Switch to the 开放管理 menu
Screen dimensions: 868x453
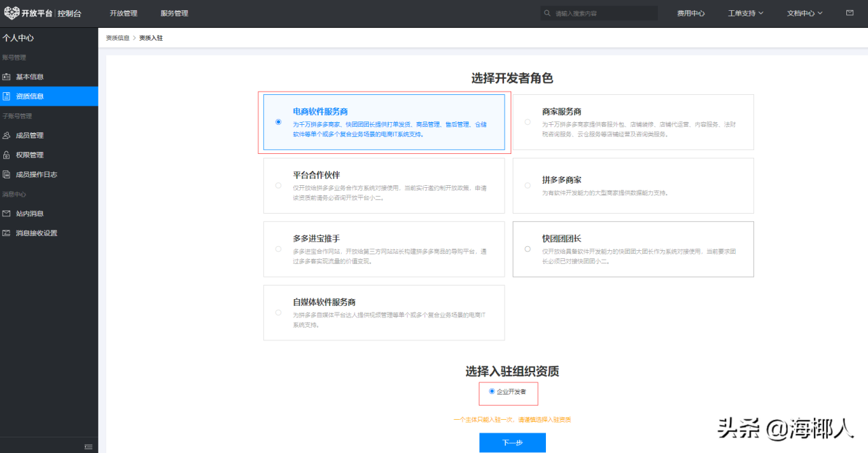[124, 12]
